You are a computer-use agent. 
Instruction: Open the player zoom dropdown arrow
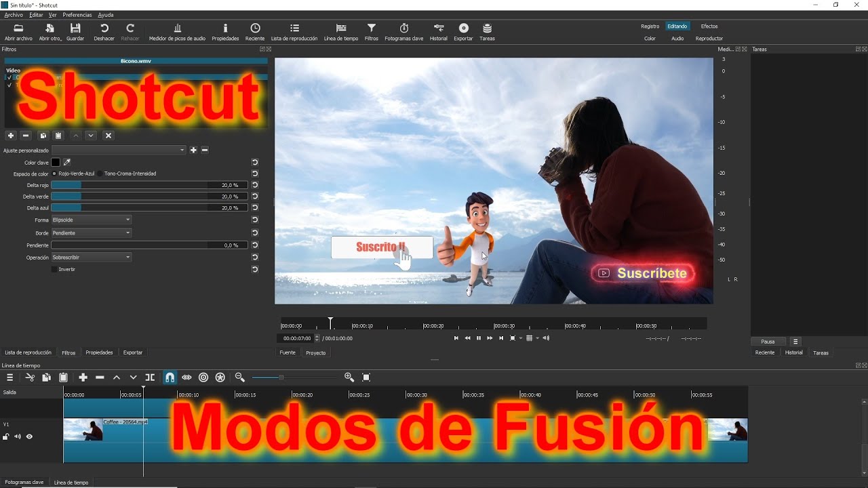click(521, 338)
